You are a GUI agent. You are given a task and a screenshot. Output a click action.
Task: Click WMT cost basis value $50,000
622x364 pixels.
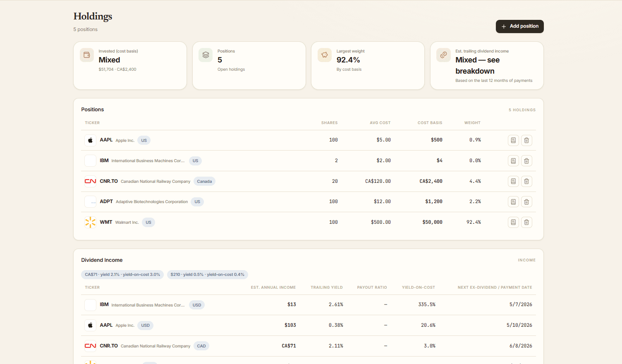click(x=432, y=222)
